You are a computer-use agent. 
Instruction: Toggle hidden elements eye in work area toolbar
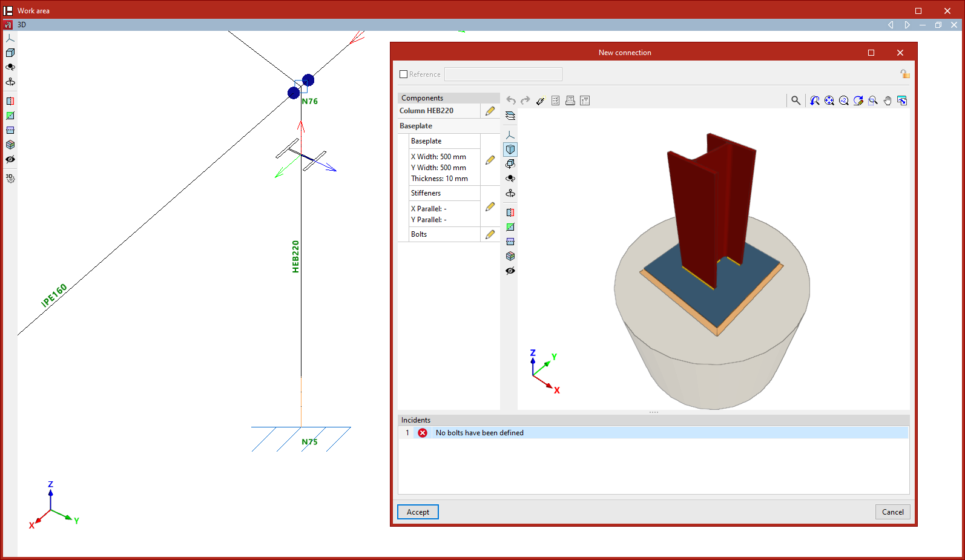coord(10,159)
